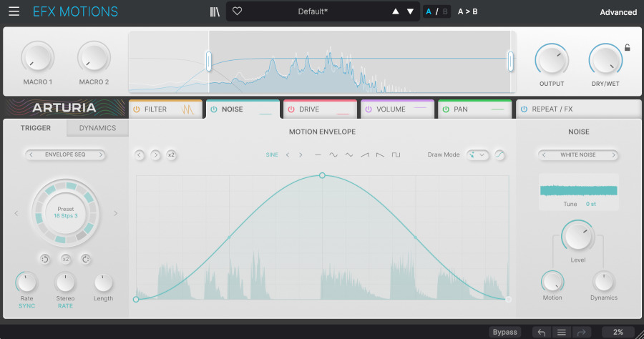Click the OUTPUT knob
644x339 pixels.
coord(552,60)
